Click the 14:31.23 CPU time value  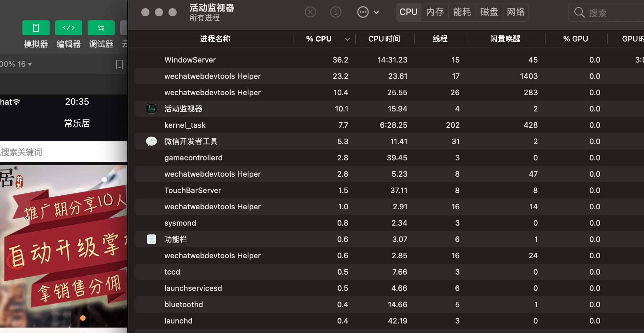pyautogui.click(x=392, y=60)
